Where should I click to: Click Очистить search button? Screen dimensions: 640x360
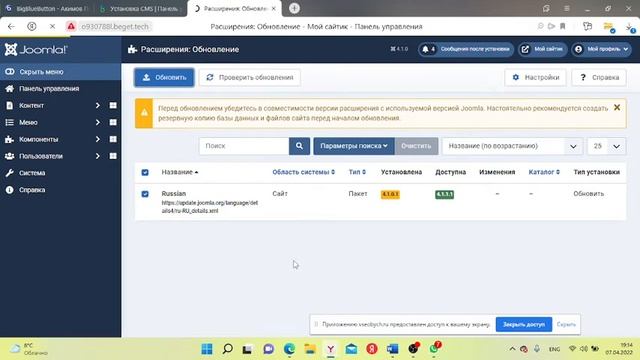(x=416, y=146)
